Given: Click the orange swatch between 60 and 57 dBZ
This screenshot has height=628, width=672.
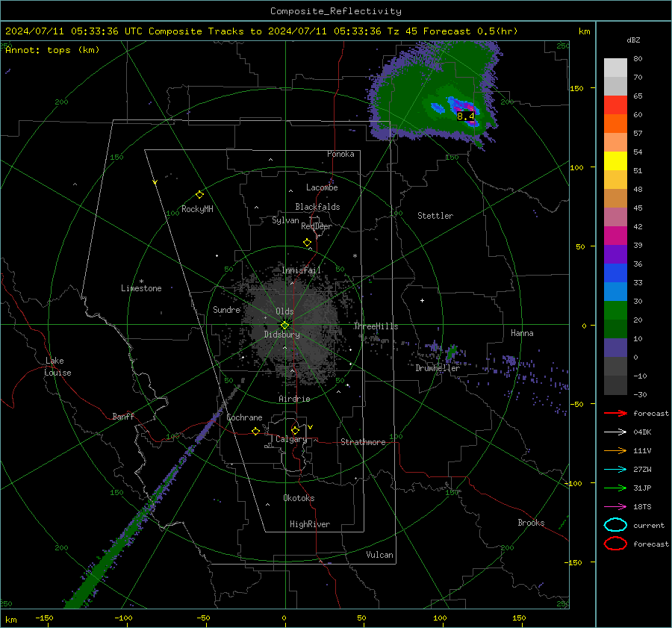Looking at the screenshot, I should point(615,124).
